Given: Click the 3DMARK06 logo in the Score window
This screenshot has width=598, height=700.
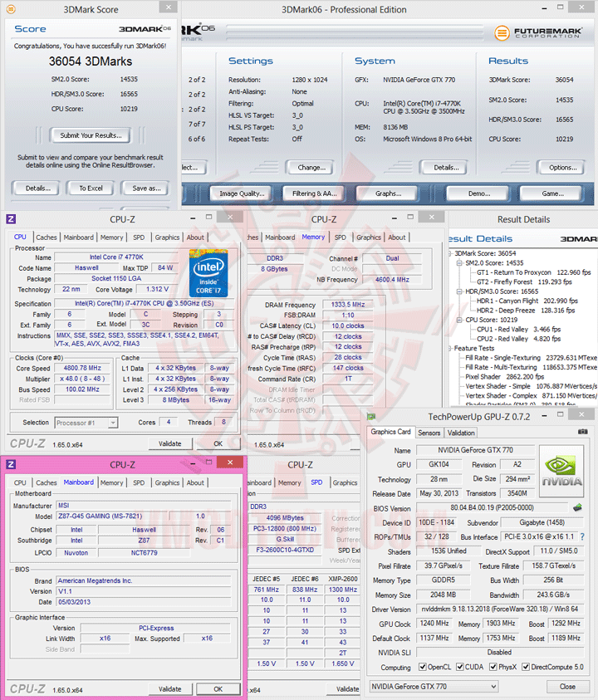Looking at the screenshot, I should [145, 29].
